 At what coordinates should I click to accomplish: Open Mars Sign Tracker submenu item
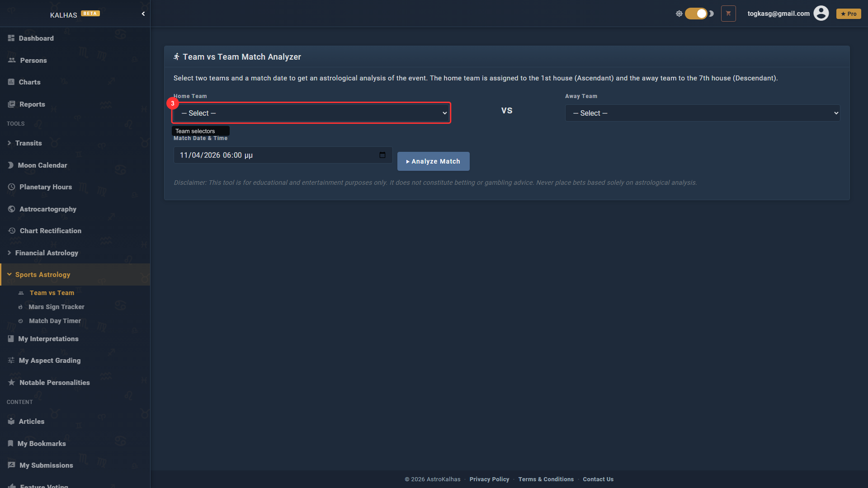(56, 307)
